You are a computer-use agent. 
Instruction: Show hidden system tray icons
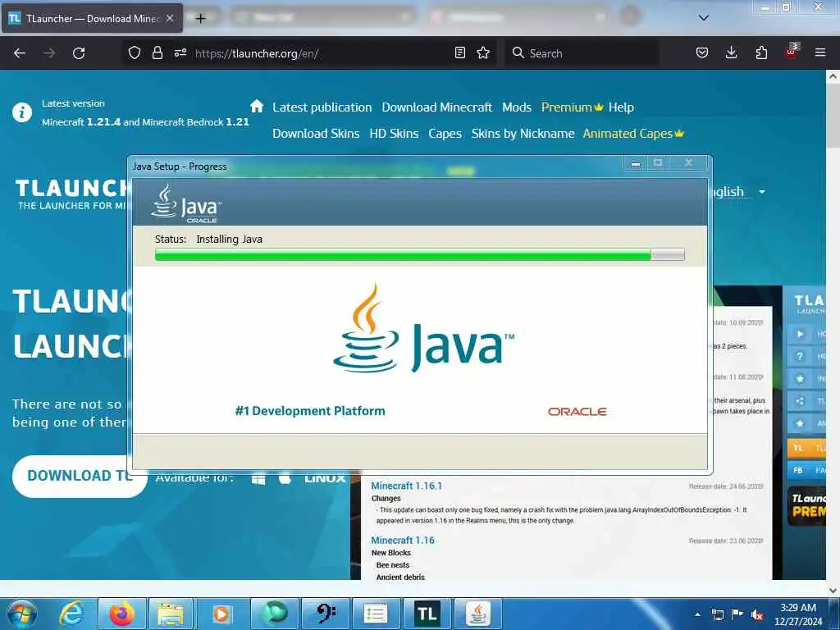697,614
